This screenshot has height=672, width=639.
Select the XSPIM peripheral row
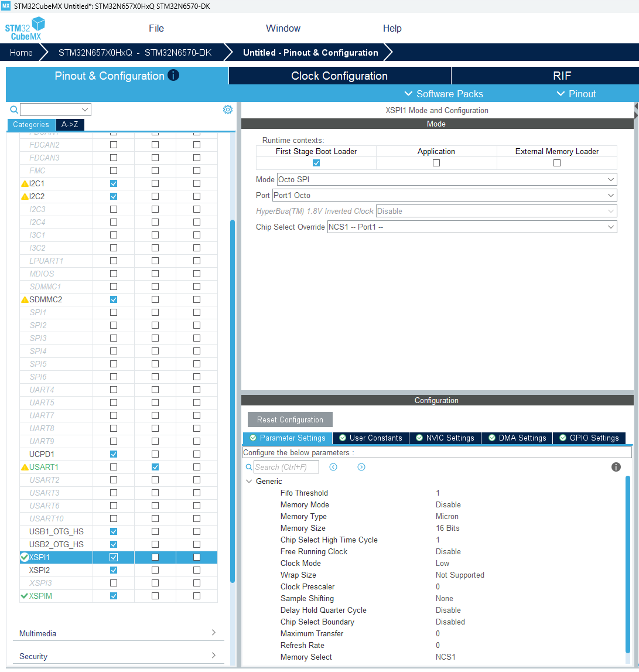(x=119, y=596)
